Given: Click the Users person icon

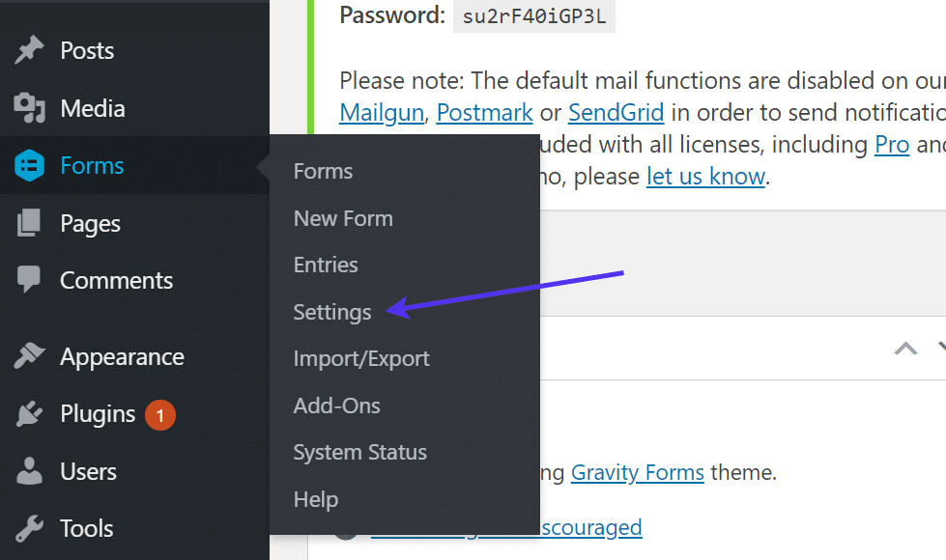Looking at the screenshot, I should tap(29, 472).
